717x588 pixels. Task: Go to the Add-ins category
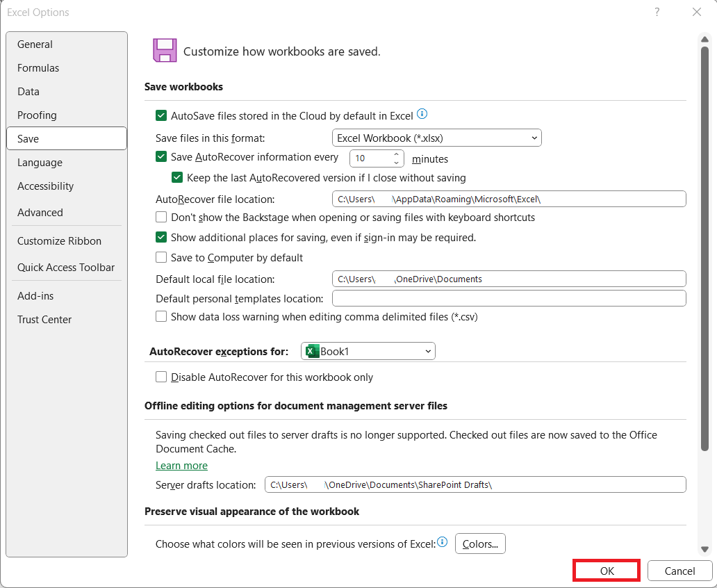click(x=67, y=296)
